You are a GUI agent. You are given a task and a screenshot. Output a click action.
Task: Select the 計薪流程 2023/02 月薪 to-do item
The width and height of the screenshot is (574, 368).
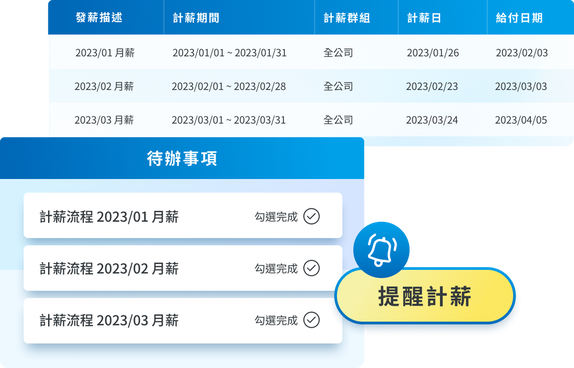coord(183,268)
